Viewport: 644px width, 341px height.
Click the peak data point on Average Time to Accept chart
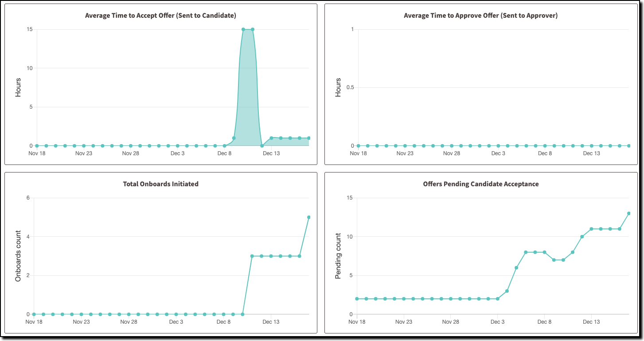(244, 29)
